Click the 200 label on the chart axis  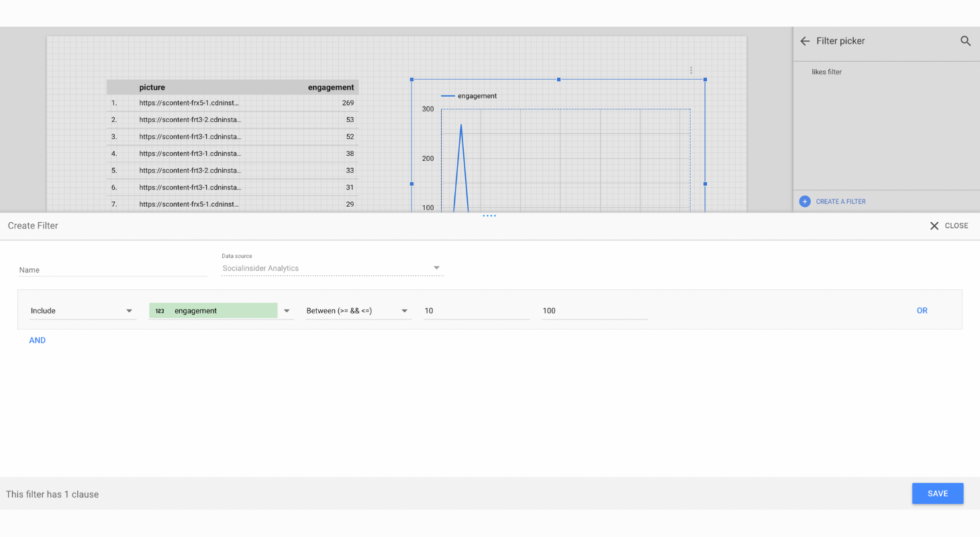click(x=428, y=158)
